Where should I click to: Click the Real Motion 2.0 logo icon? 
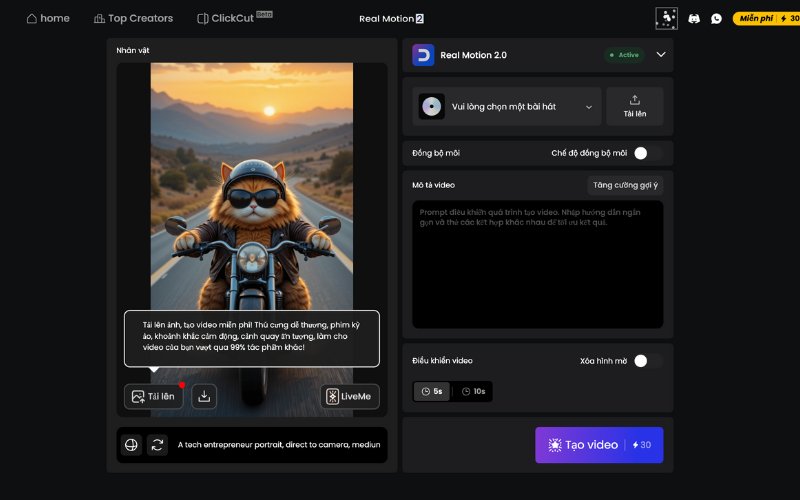423,55
